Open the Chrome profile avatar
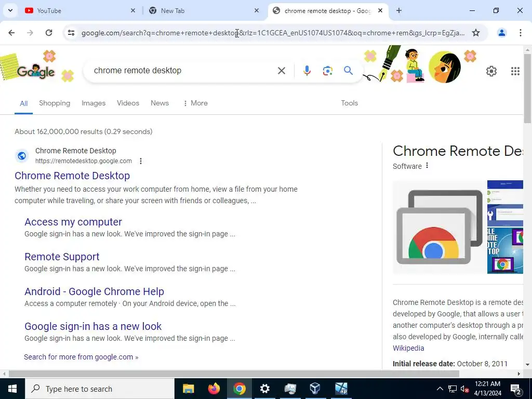The width and height of the screenshot is (532, 399). (x=501, y=33)
